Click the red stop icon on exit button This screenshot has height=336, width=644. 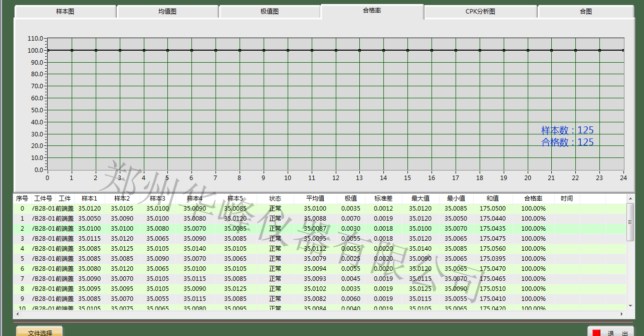click(x=596, y=333)
